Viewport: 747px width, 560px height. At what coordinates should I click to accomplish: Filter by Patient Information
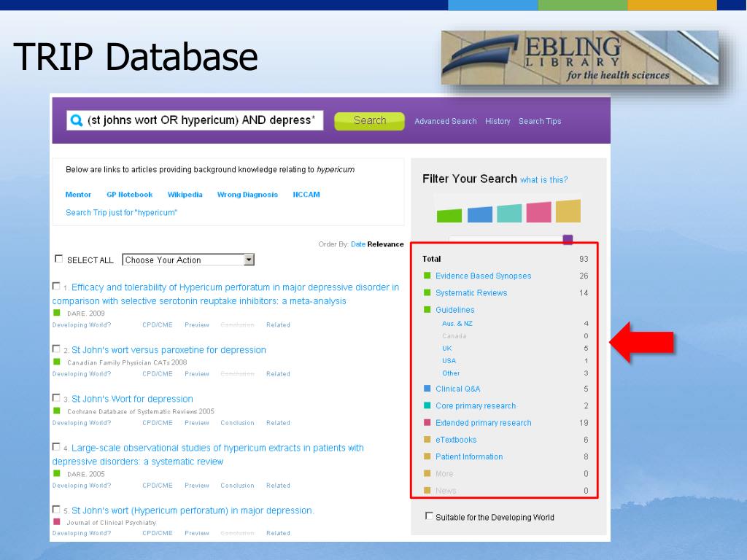click(469, 456)
